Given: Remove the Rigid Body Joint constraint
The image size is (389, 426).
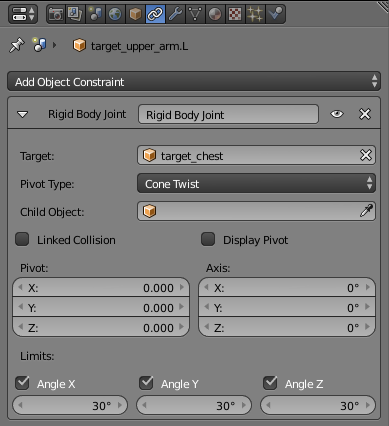Looking at the screenshot, I should (365, 114).
